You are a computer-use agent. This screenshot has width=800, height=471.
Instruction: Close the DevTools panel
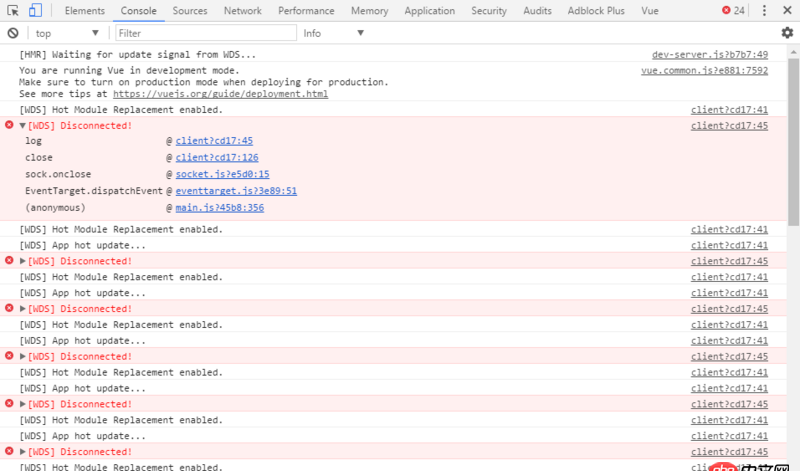tap(787, 10)
